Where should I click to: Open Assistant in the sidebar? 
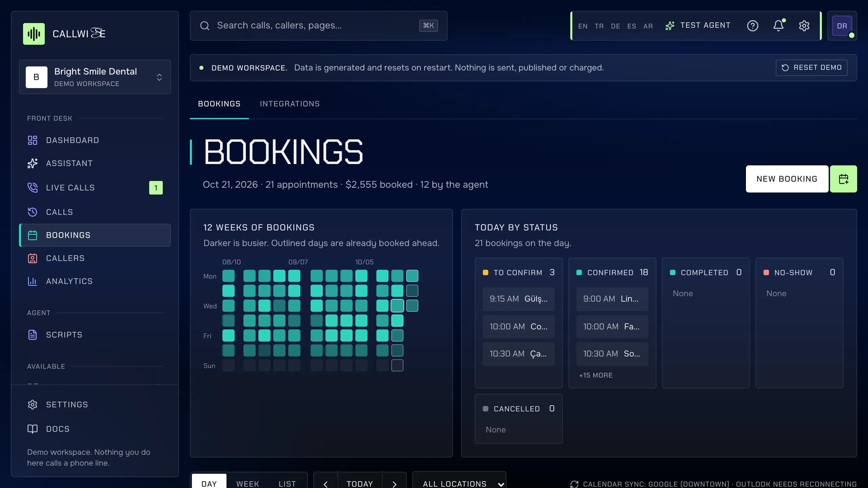[x=95, y=163]
